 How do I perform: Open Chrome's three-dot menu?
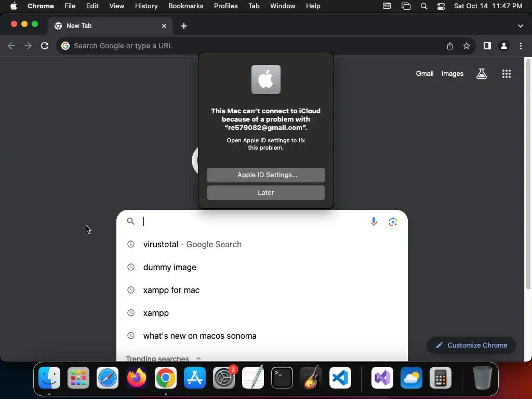(521, 46)
